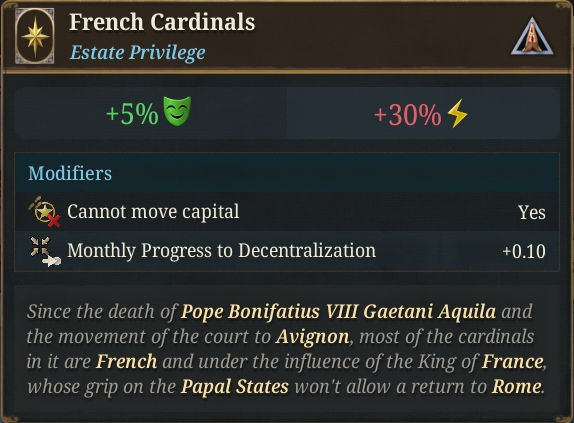The width and height of the screenshot is (574, 423).
Task: Click the +0.10 decentralization value
Action: point(524,252)
